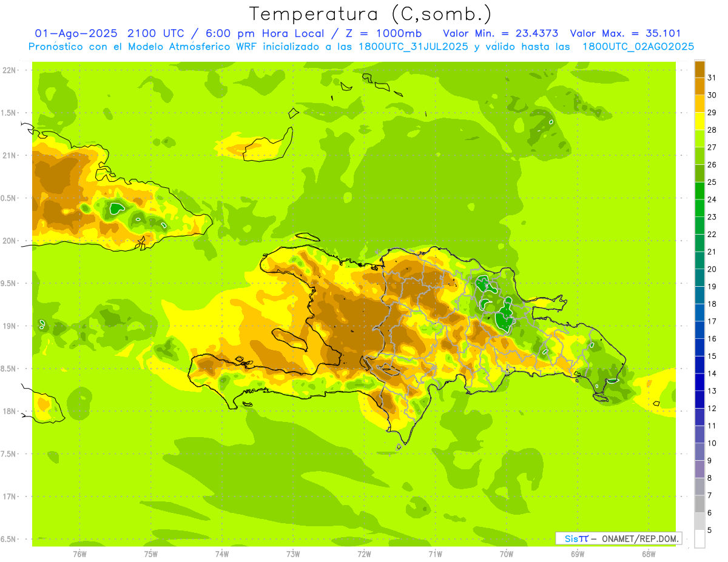
Task: Click the 'Z = 1000mb' level text
Action: coord(383,33)
